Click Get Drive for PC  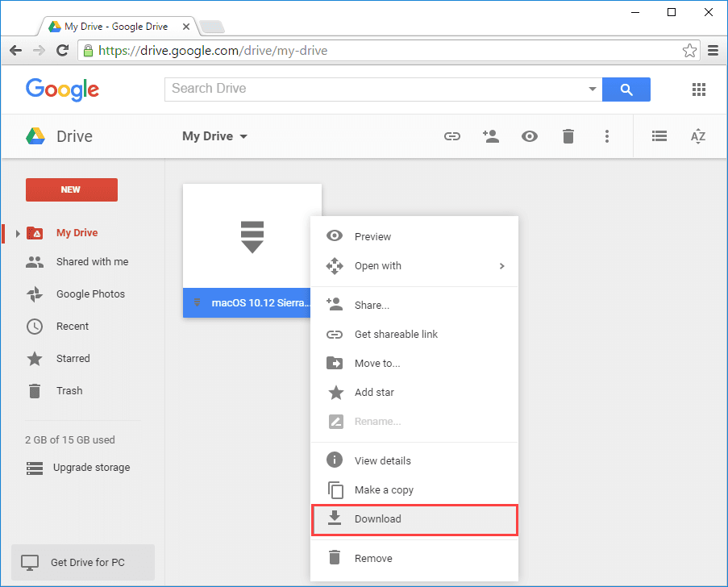click(82, 562)
